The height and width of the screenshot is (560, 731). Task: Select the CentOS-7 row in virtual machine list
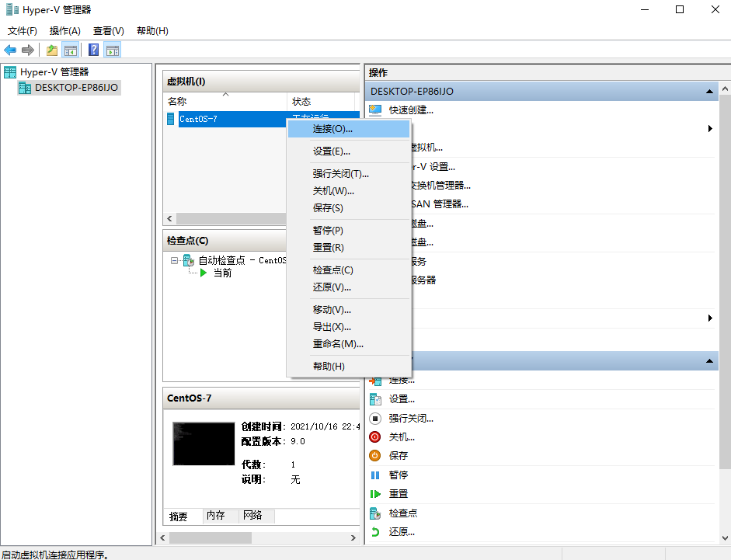point(263,119)
